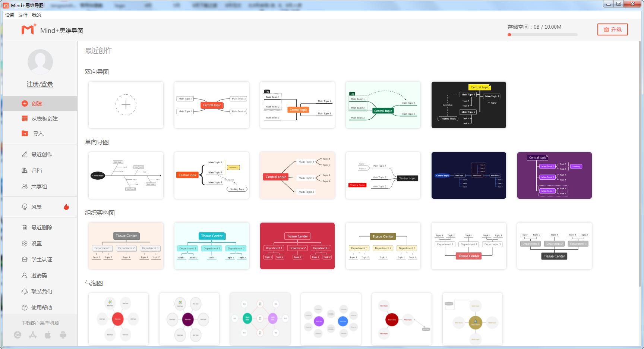
Task: Open 最近删除 trash in the sidebar
Action: coord(41,227)
